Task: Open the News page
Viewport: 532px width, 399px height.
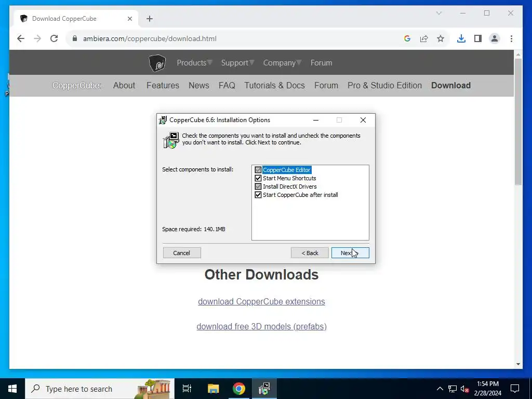Action: pos(199,86)
